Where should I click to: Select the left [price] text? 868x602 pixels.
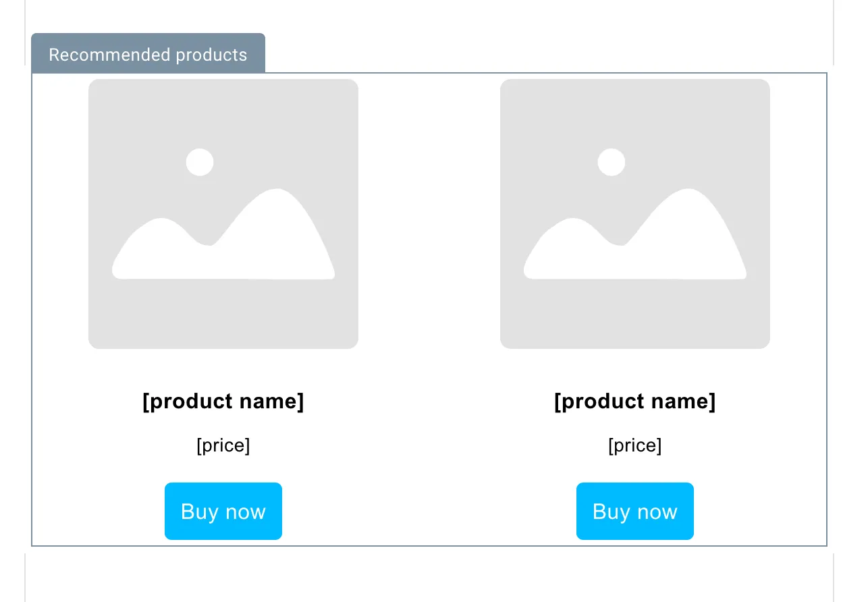(x=223, y=445)
